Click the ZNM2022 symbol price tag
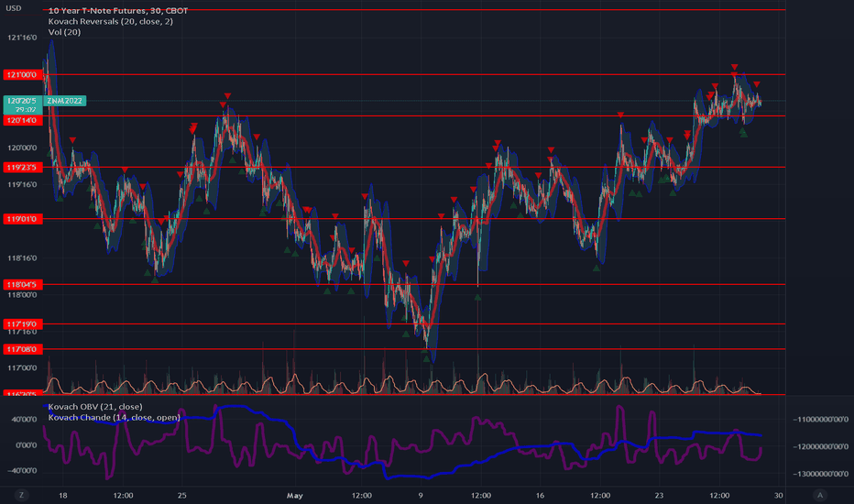The height and width of the screenshot is (504, 854). 64,101
